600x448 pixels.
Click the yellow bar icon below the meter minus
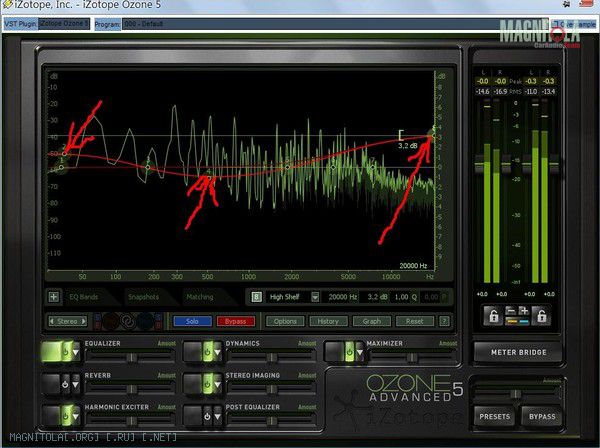(x=510, y=321)
